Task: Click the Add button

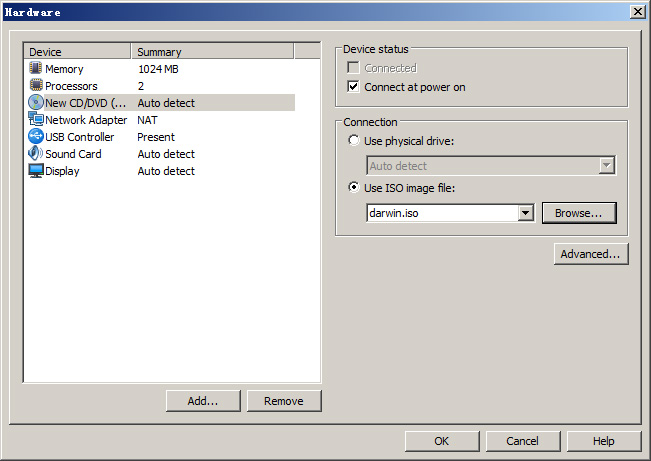Action: 203,401
